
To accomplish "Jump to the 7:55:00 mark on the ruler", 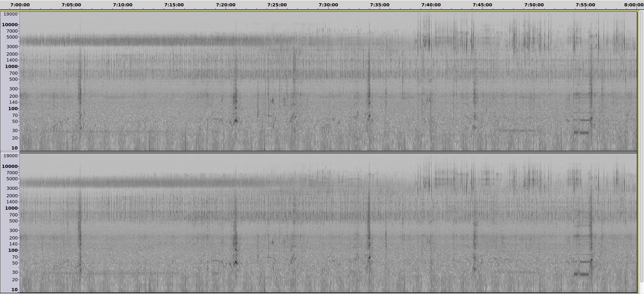I will [585, 5].
